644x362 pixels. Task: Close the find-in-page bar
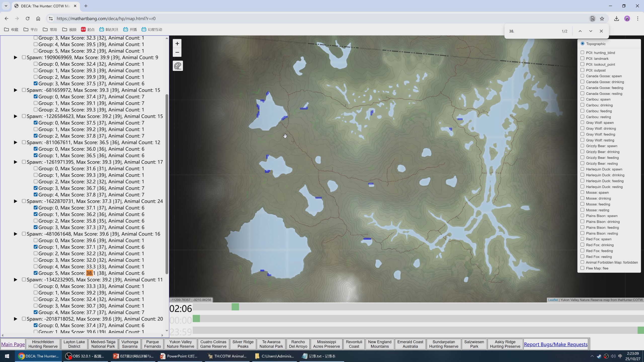point(601,31)
